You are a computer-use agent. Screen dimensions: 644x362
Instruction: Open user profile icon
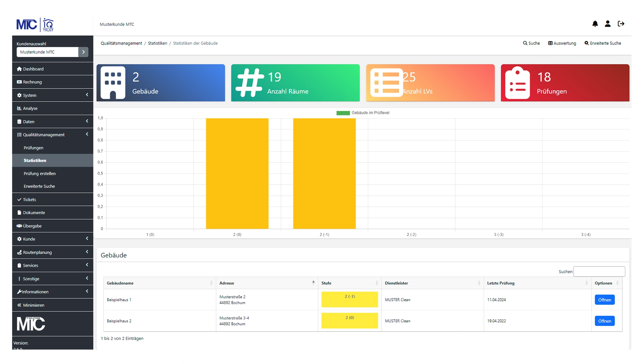(607, 24)
